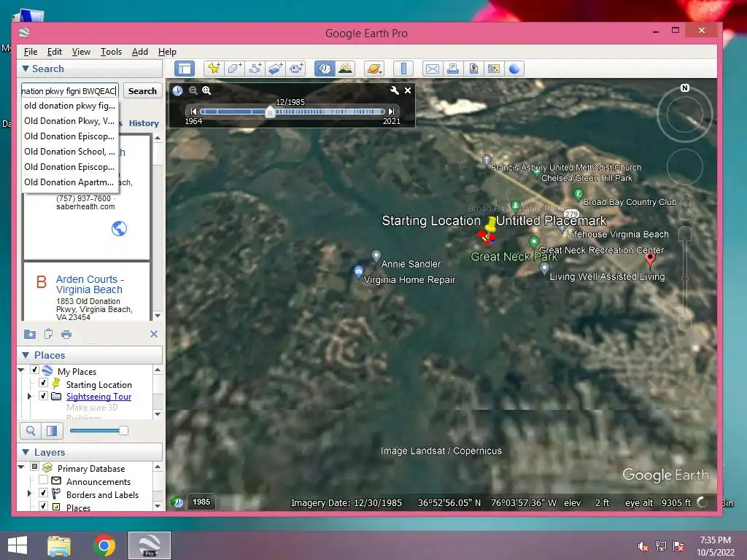The image size is (747, 560).
Task: Choose suggestion 'Old Donation School'
Action: 69,152
